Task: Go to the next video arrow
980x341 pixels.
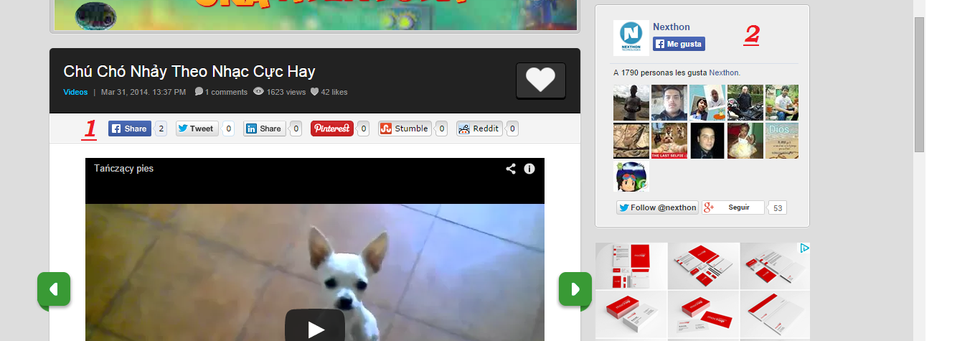Action: click(x=575, y=289)
